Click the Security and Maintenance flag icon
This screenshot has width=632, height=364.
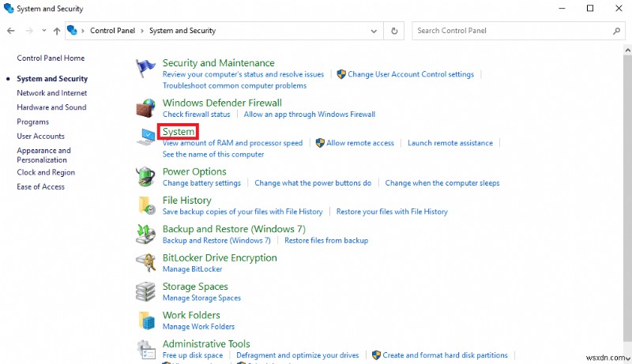click(145, 69)
